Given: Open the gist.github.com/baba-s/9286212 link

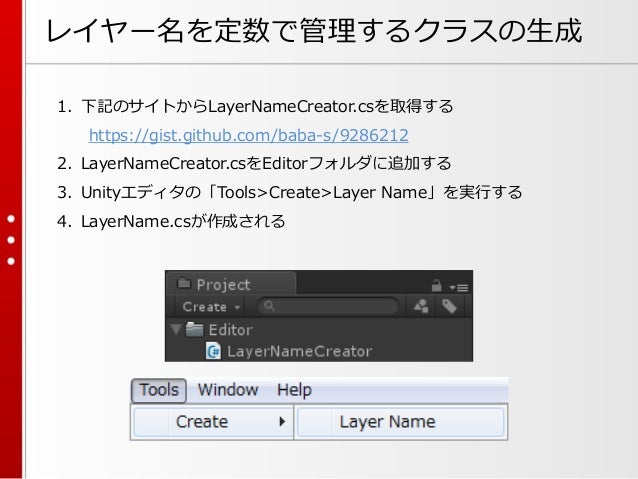Looking at the screenshot, I should pyautogui.click(x=249, y=136).
